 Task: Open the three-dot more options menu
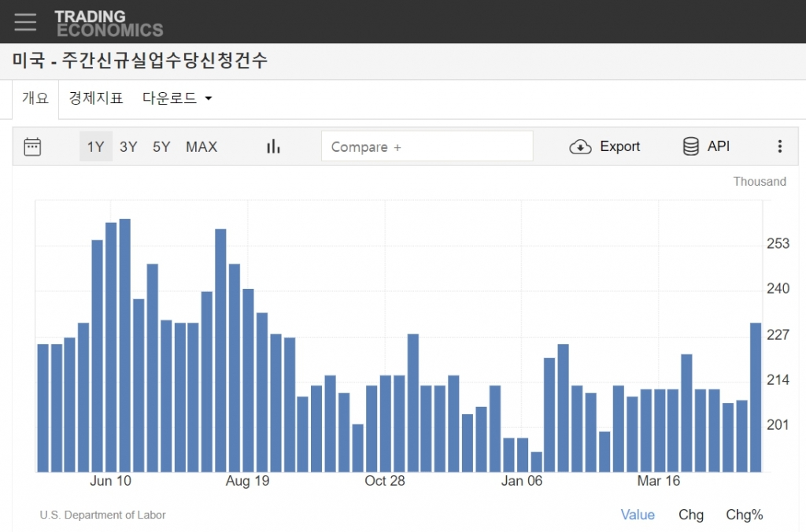point(779,146)
